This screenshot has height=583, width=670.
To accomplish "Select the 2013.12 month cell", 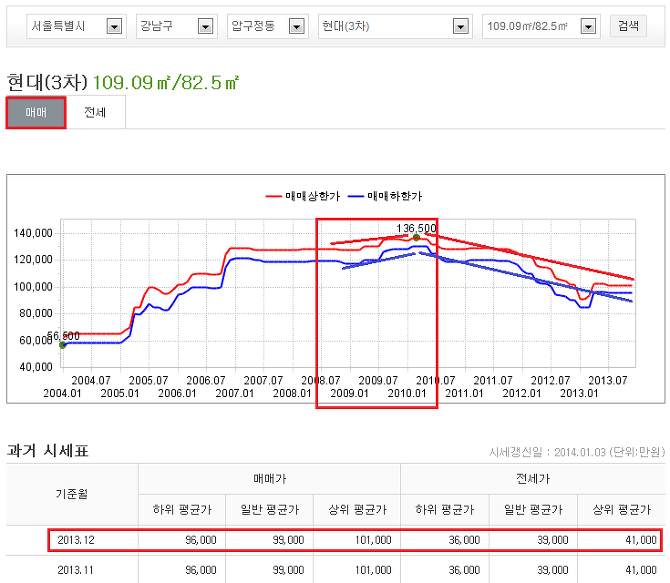I will coord(76,540).
